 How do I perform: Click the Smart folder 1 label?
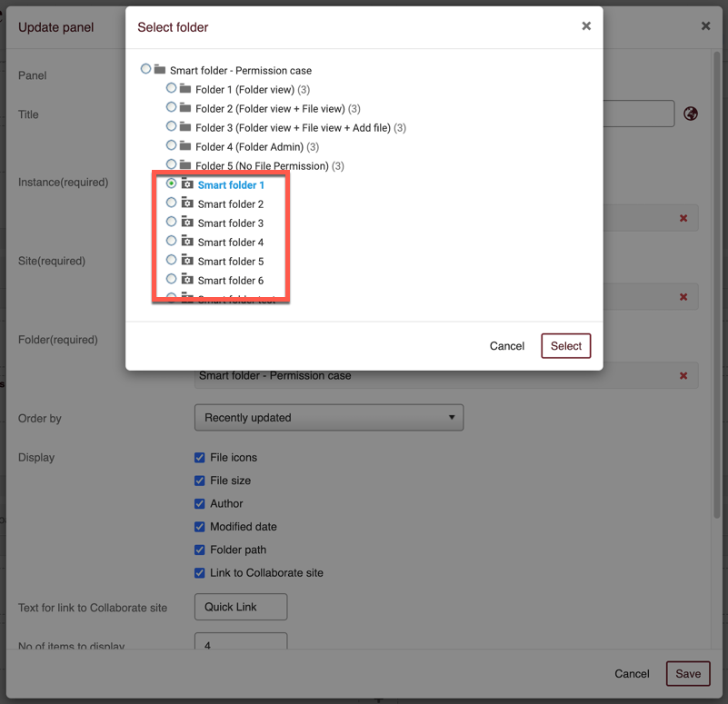point(231,185)
